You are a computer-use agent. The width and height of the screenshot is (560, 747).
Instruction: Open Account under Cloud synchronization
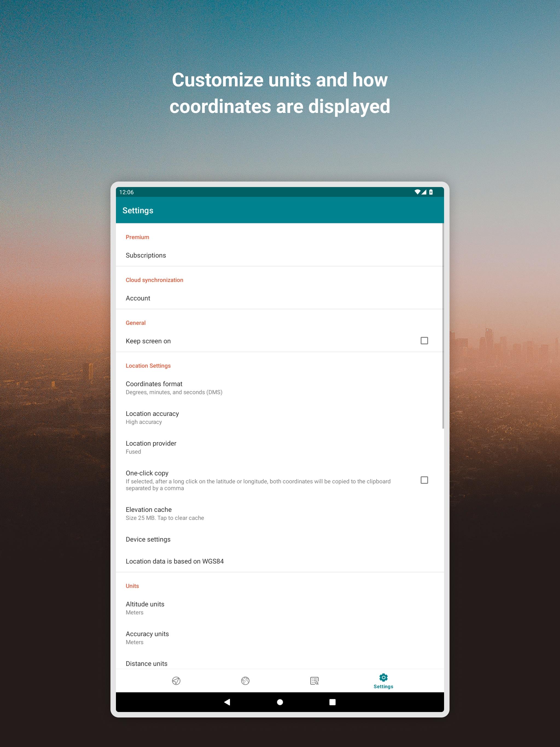280,298
